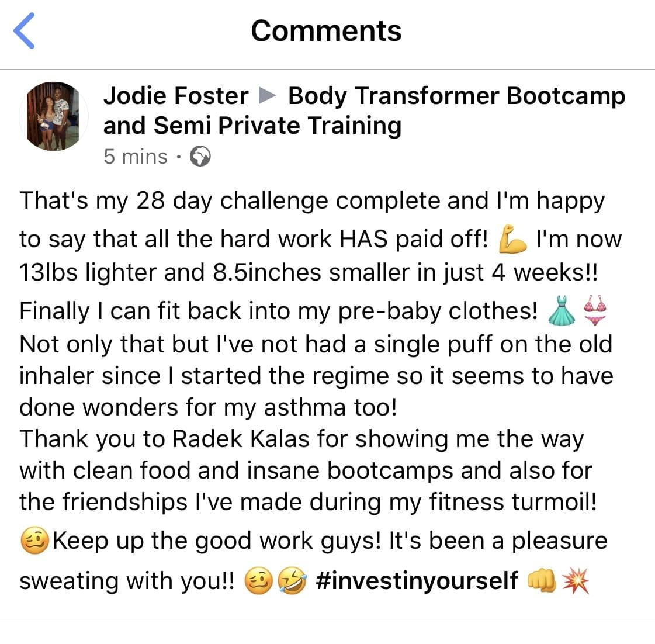Tap the green dress emoji
This screenshot has width=655, height=644.
pyautogui.click(x=562, y=310)
